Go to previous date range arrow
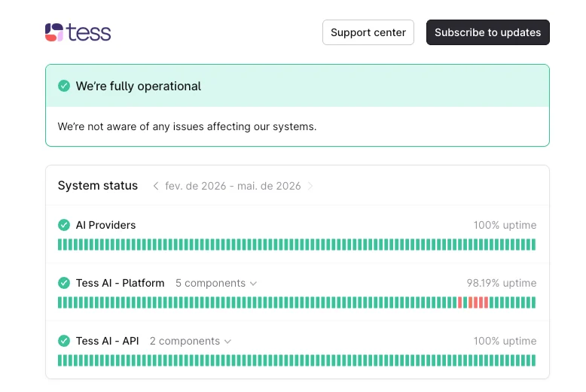Image resolution: width=586 pixels, height=392 pixels. [x=156, y=186]
